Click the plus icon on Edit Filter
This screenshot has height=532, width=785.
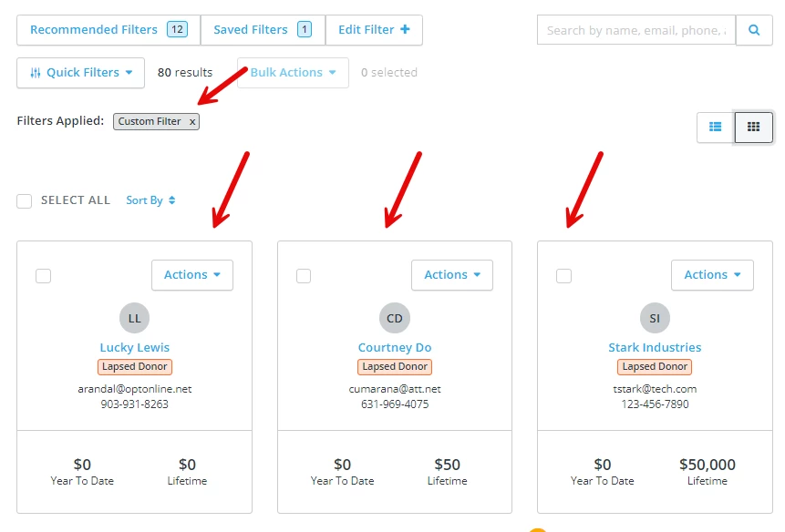click(x=404, y=28)
